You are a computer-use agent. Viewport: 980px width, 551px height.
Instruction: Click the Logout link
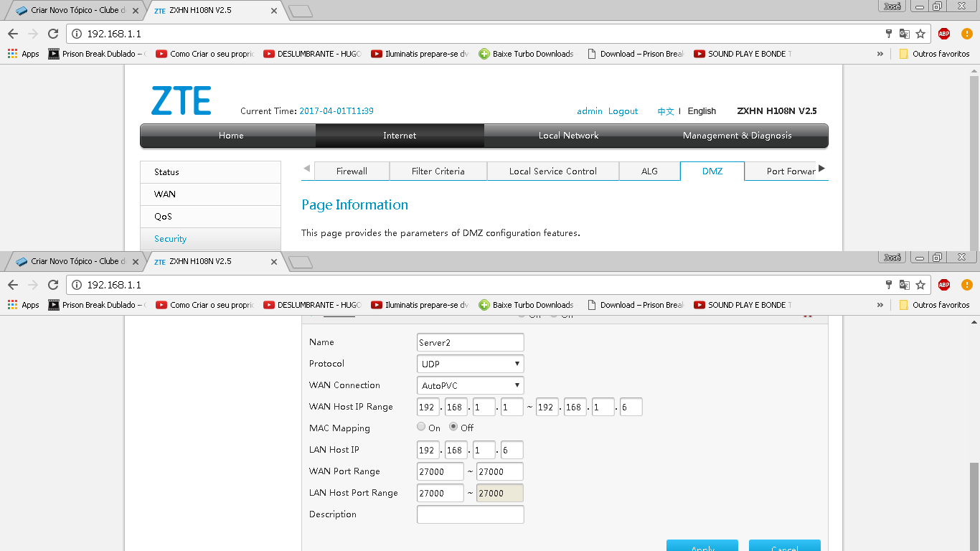click(x=623, y=111)
